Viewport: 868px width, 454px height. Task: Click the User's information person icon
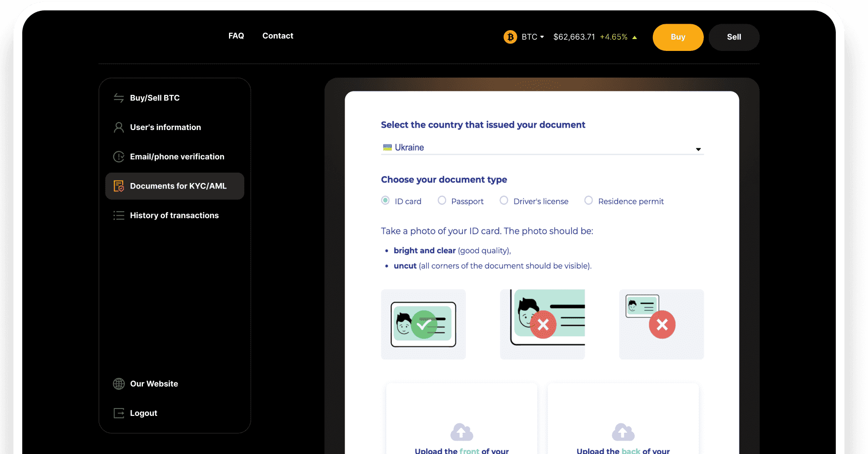[x=119, y=128]
